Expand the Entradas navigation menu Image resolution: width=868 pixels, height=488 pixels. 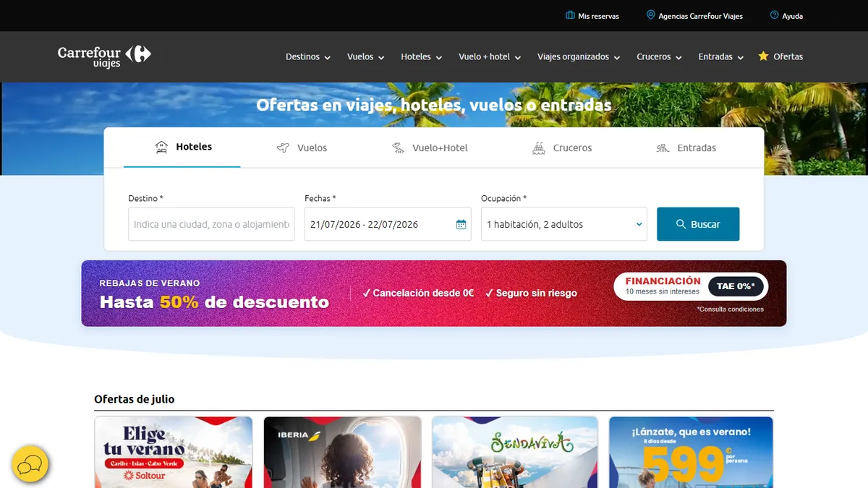(x=721, y=56)
